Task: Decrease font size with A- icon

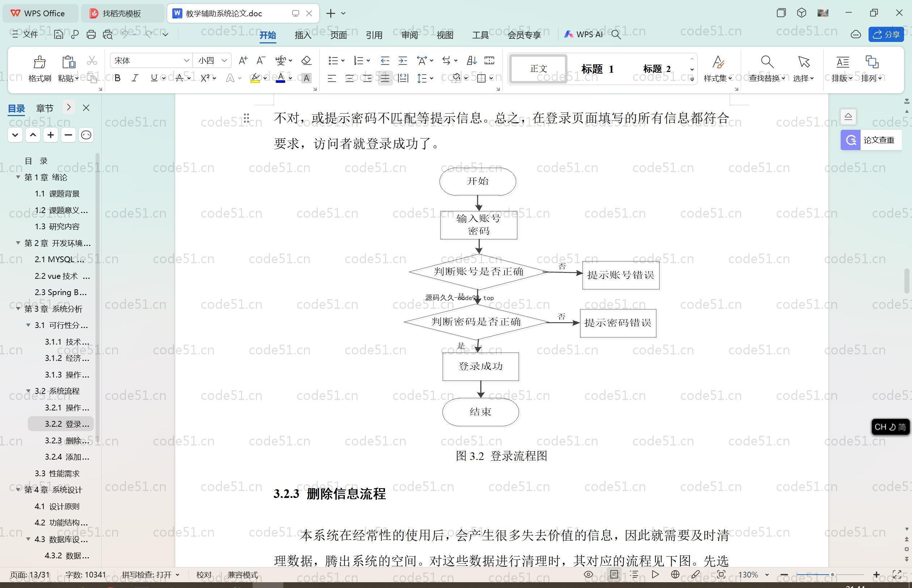Action: click(x=261, y=60)
